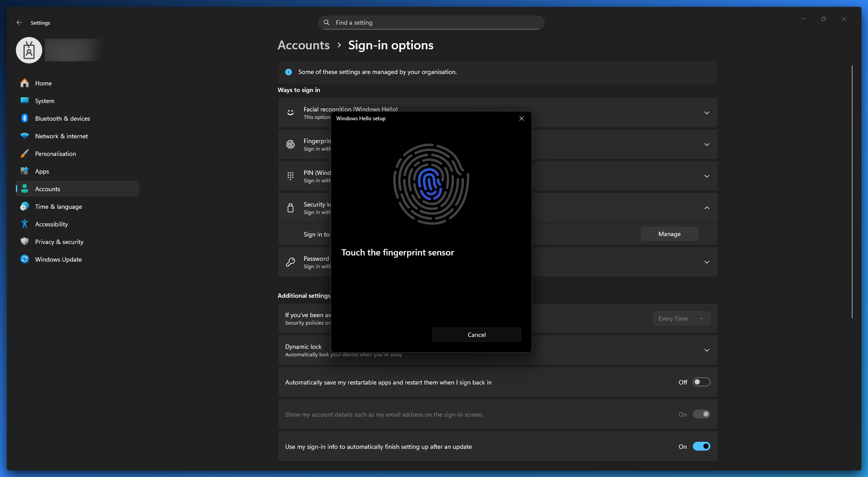Expand the Facial recognition option chevron
The image size is (868, 477).
(707, 113)
